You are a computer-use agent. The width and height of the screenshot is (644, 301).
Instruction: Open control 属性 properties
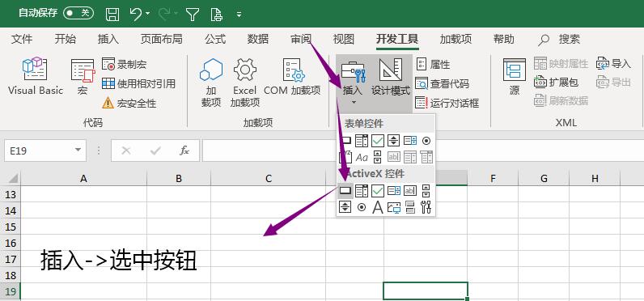433,64
